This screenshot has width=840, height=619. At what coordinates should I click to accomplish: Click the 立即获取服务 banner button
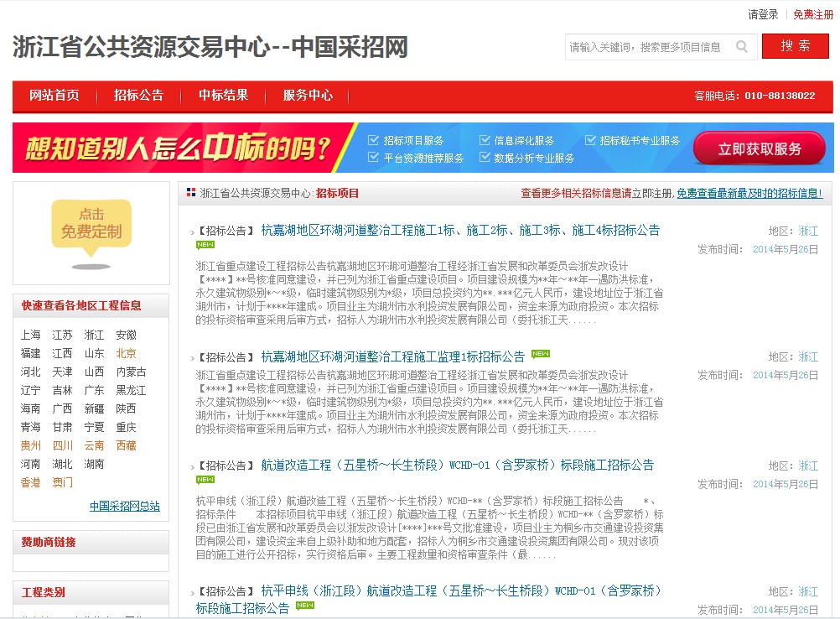click(759, 149)
